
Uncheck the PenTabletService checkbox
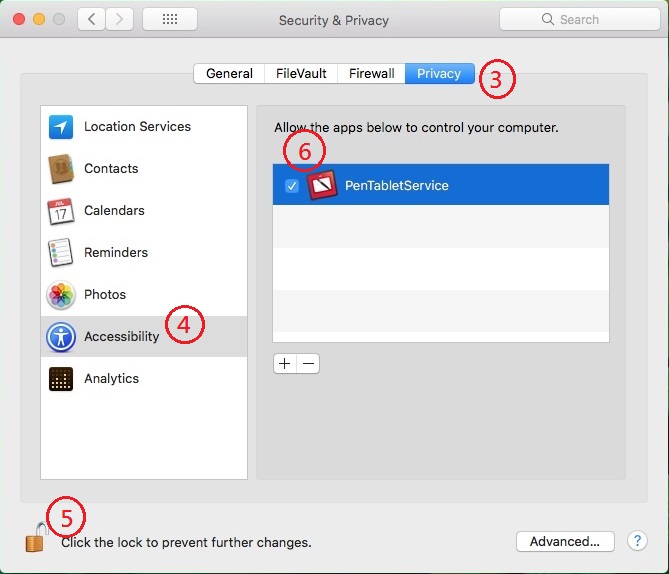tap(292, 186)
